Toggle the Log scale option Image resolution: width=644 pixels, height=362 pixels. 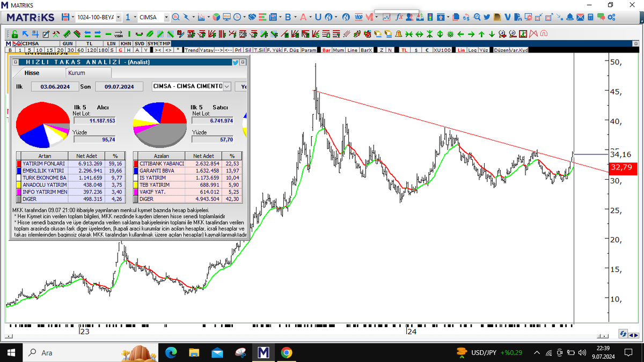click(x=472, y=50)
